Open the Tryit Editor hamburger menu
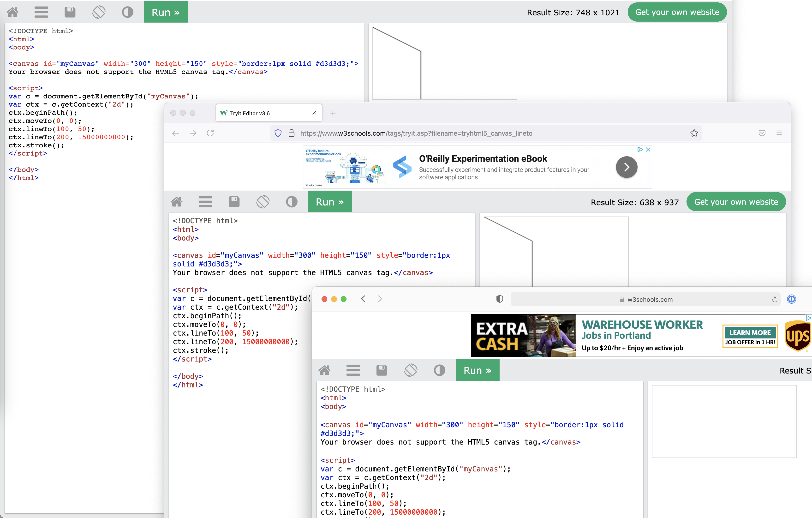 point(205,202)
